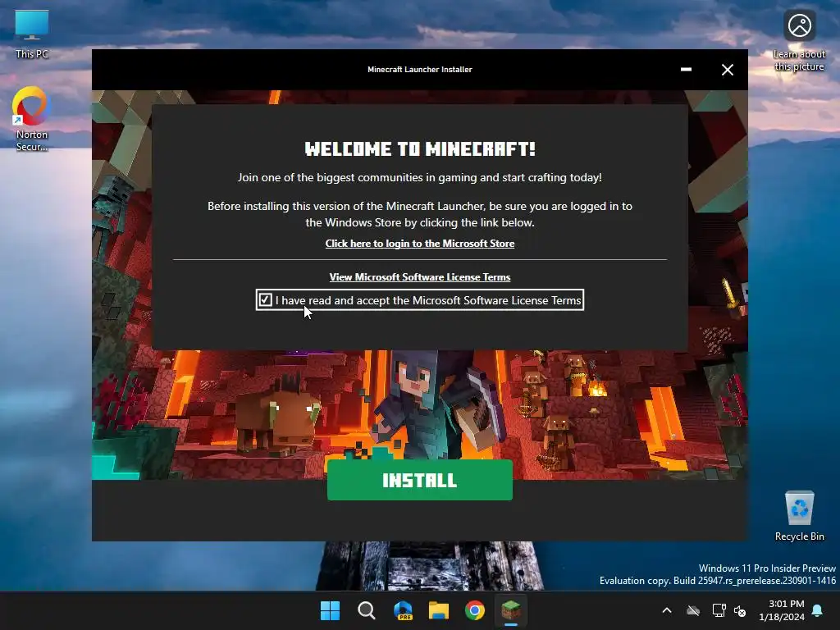Select the Norton Security desktop shortcut

32,120
